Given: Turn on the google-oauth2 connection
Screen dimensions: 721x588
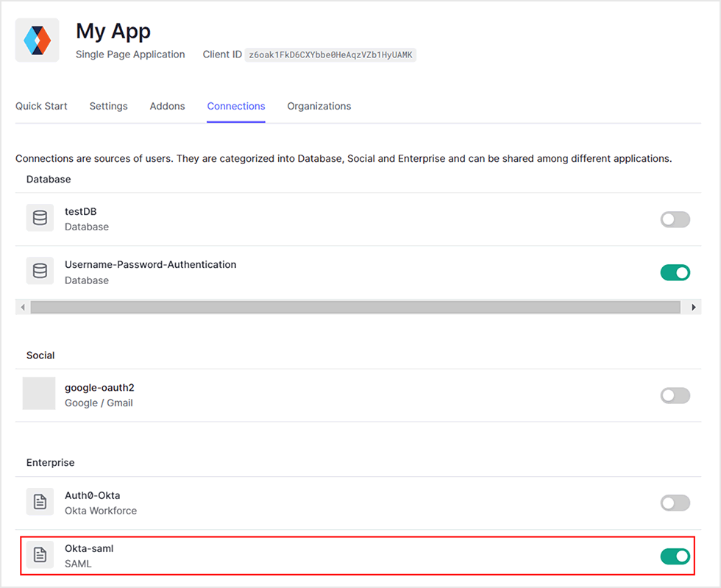Looking at the screenshot, I should [675, 395].
